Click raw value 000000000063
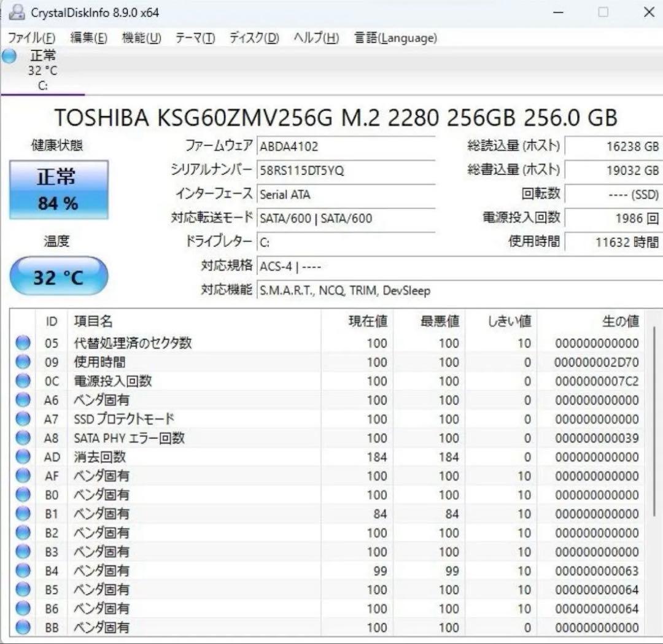Image resolution: width=663 pixels, height=644 pixels. [x=597, y=571]
